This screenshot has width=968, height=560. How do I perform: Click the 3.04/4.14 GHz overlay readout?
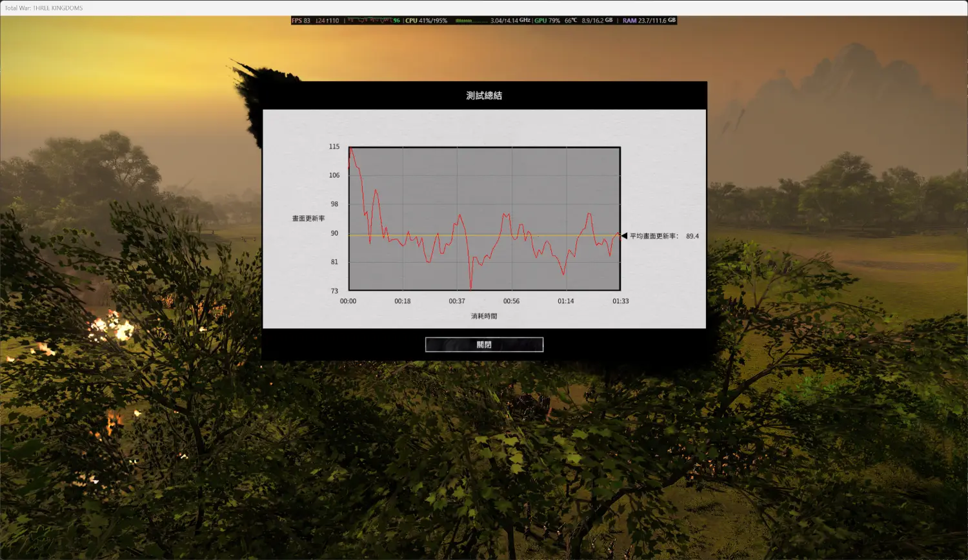(x=510, y=21)
